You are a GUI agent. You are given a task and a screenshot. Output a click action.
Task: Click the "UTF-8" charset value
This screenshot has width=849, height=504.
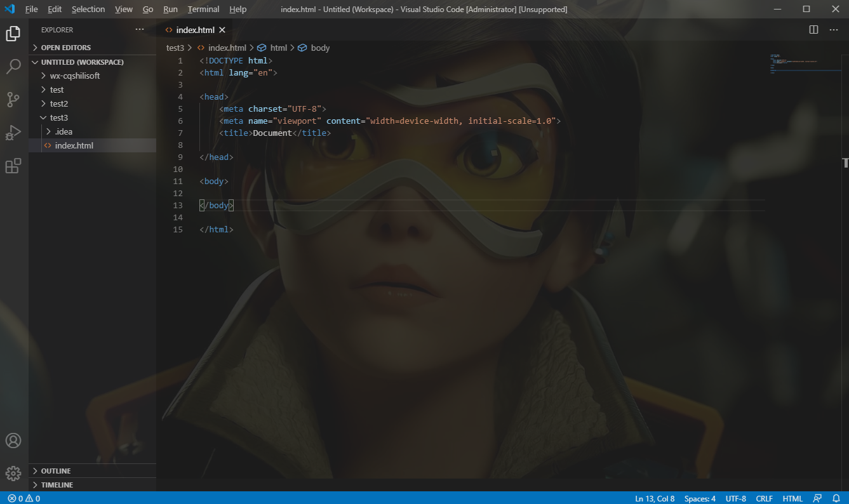pos(304,109)
